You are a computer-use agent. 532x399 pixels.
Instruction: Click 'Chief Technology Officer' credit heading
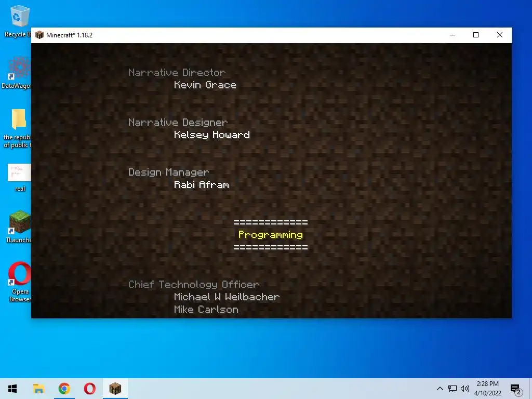[193, 284]
